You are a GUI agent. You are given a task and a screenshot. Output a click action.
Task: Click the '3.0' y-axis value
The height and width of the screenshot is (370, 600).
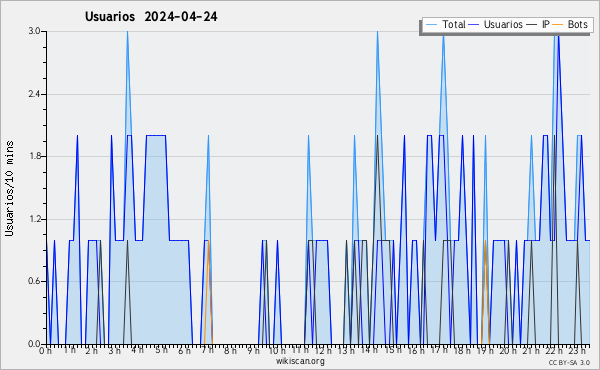[x=34, y=31]
